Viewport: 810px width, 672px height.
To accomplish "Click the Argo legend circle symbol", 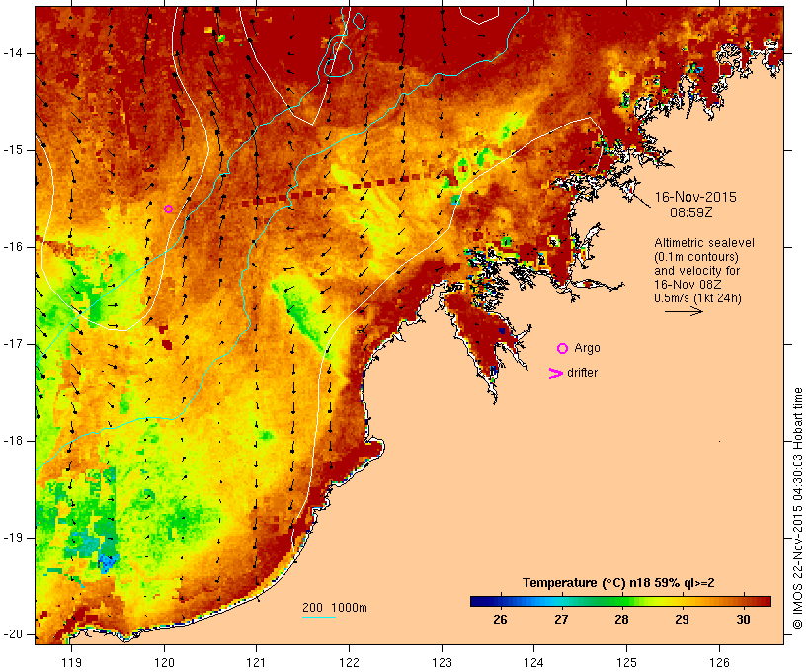I will pos(563,349).
